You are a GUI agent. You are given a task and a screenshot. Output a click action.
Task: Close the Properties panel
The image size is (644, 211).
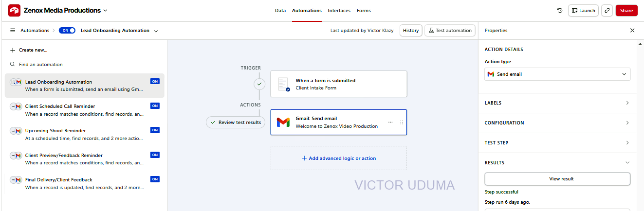[632, 30]
